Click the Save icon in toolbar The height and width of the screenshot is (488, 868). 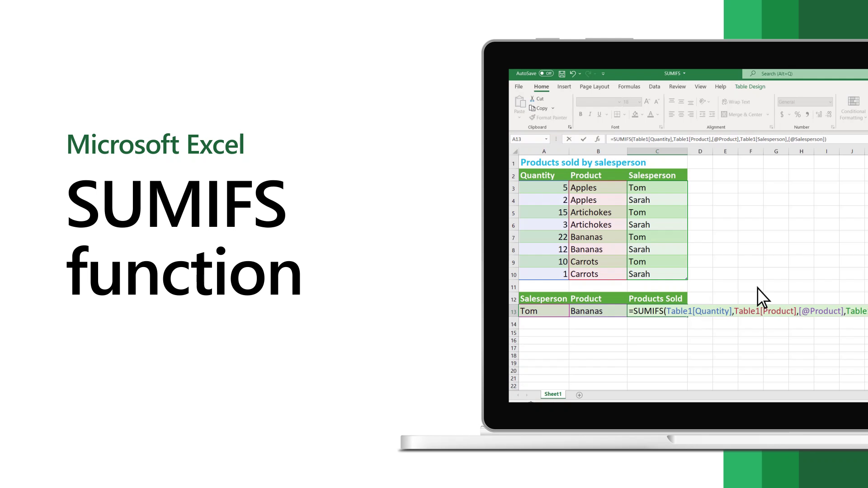pos(561,73)
